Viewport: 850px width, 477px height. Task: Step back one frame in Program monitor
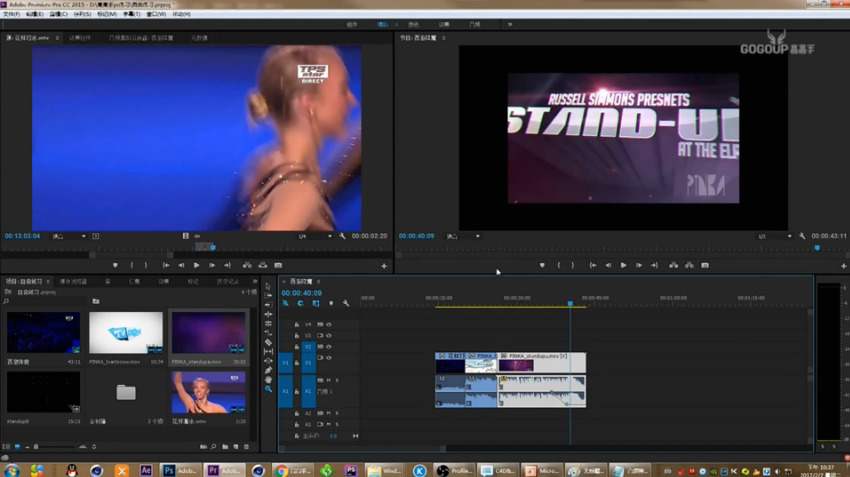coord(608,266)
